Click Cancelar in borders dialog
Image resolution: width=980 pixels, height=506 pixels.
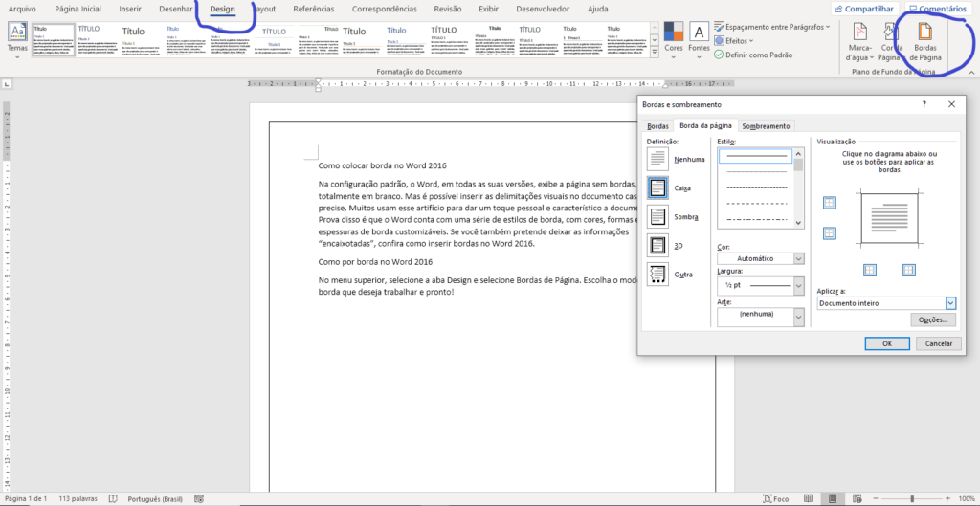[938, 343]
